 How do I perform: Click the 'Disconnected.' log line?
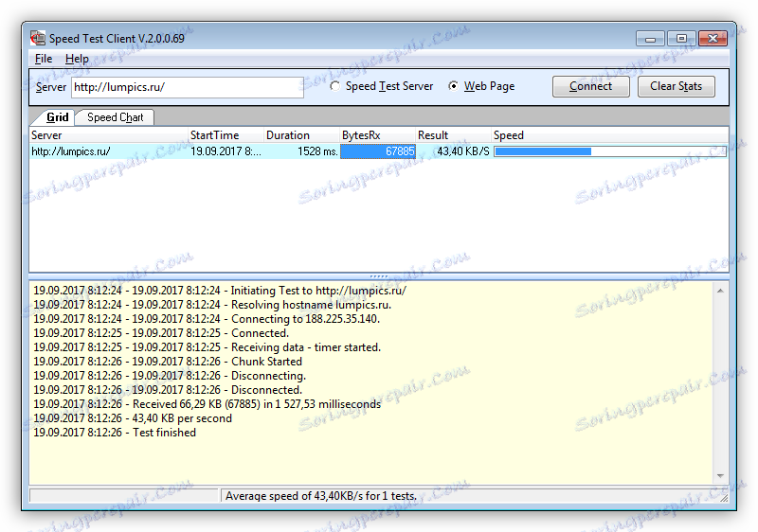click(168, 390)
